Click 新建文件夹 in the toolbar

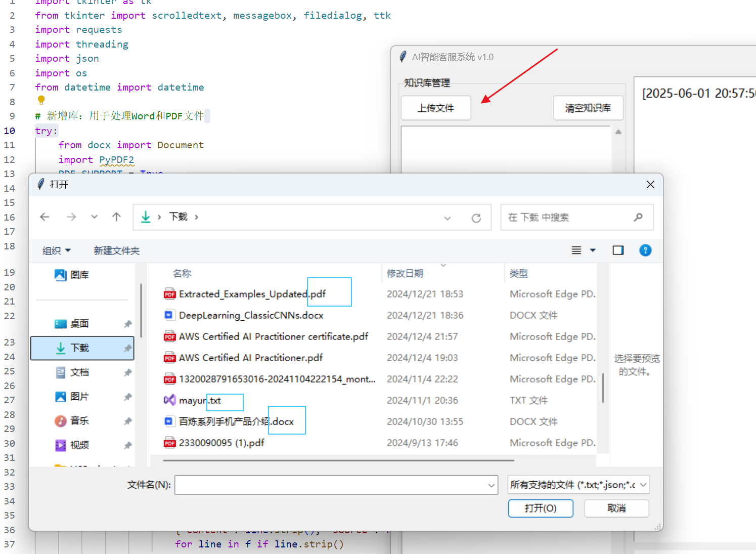click(116, 251)
